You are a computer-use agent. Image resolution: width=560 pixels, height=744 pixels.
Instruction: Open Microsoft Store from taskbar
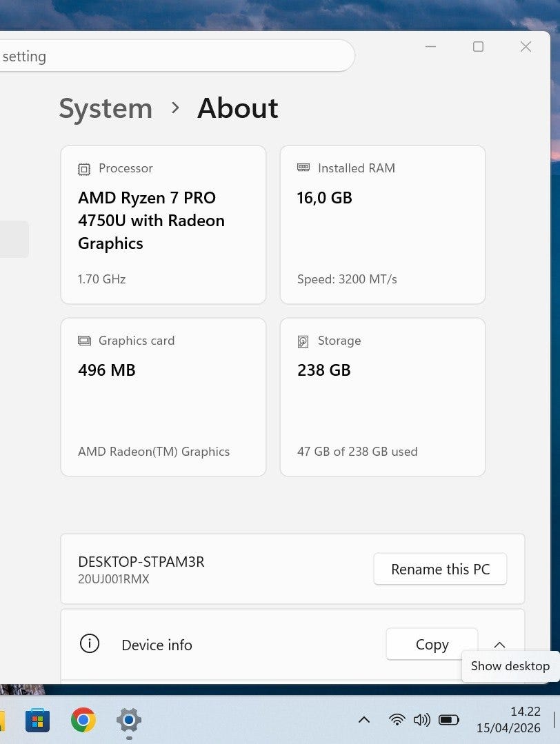coord(37,721)
